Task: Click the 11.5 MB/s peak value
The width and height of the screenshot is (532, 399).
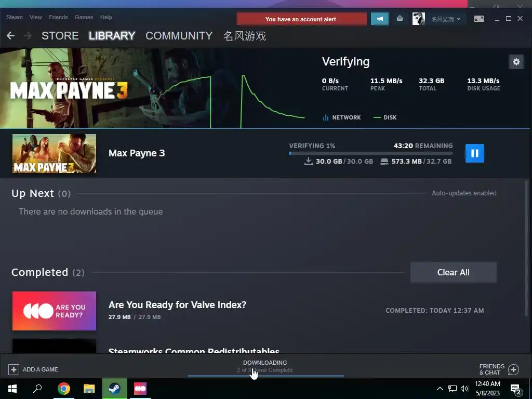Action: pos(386,81)
